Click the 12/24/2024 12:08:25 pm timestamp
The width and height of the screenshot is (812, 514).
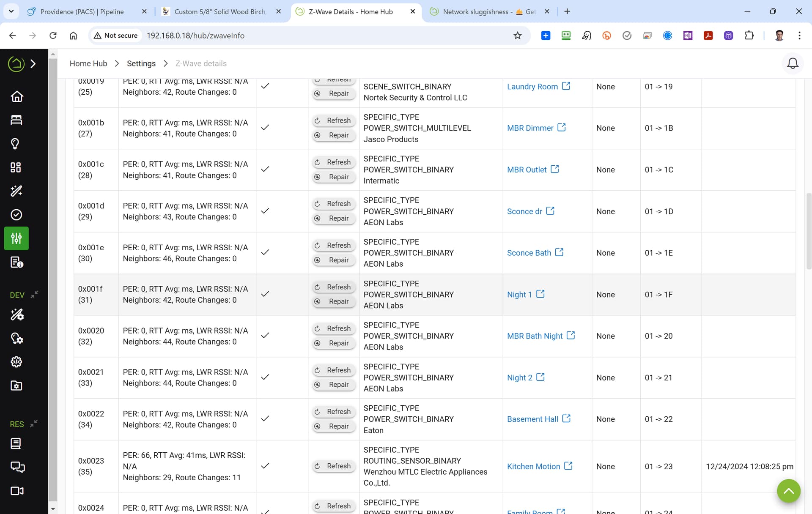pyautogui.click(x=749, y=466)
